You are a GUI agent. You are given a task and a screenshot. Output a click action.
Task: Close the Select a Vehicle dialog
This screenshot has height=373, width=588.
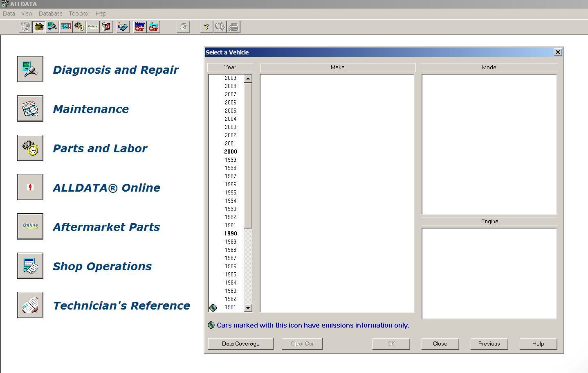point(558,52)
